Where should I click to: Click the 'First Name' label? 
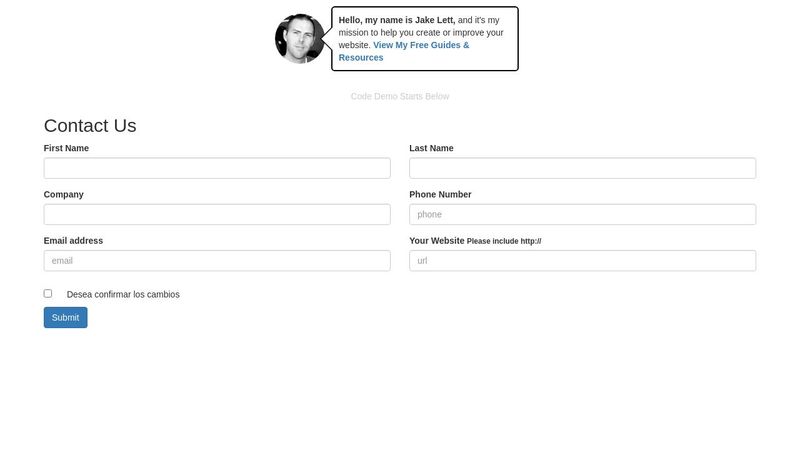66,148
